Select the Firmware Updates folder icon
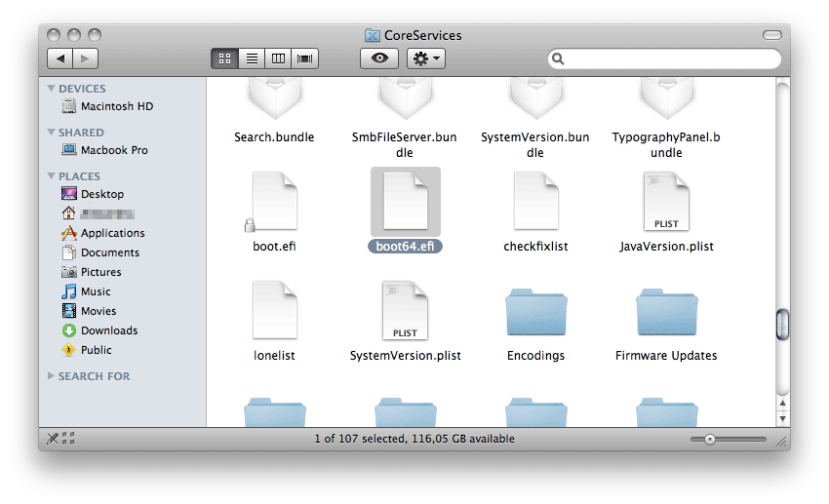The image size is (829, 504). click(666, 312)
